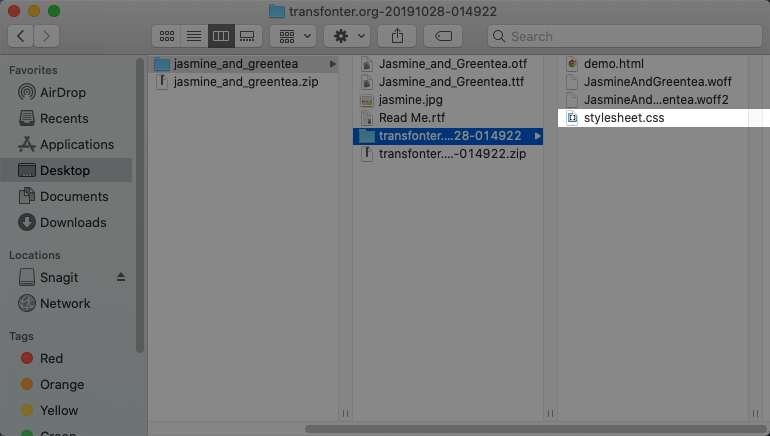The width and height of the screenshot is (770, 436).
Task: Open Downloads in the sidebar
Action: pos(66,222)
